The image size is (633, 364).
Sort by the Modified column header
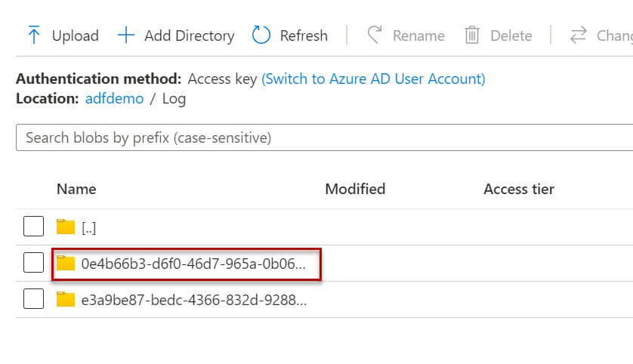pyautogui.click(x=355, y=189)
